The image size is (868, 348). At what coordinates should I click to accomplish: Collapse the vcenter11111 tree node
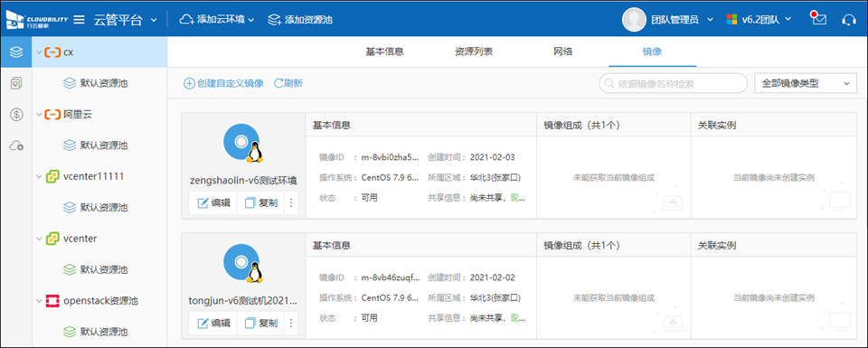tap(39, 176)
